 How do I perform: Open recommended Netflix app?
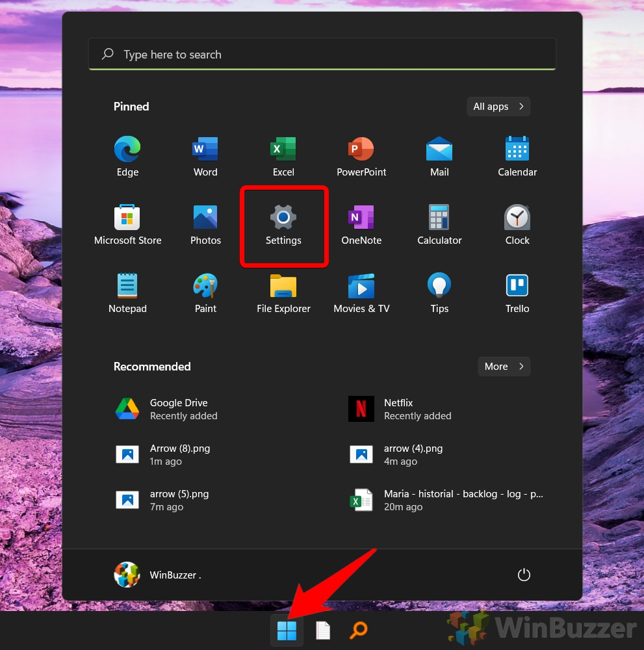pos(400,409)
